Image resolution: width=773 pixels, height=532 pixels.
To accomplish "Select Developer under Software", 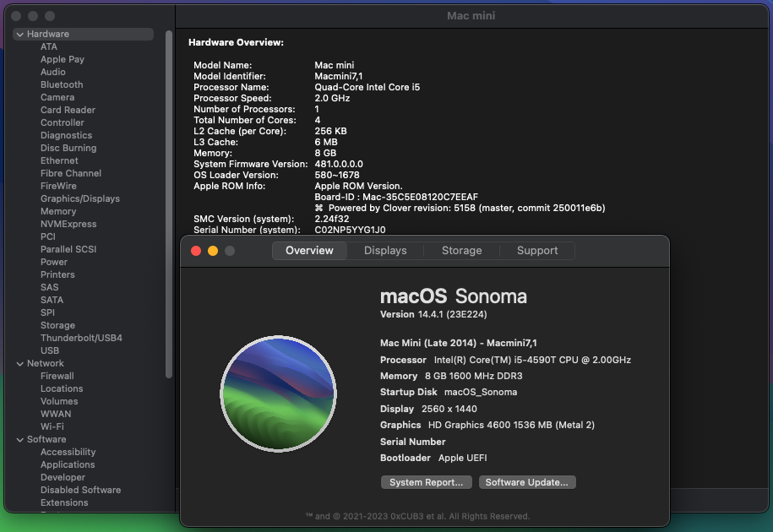I will (63, 477).
